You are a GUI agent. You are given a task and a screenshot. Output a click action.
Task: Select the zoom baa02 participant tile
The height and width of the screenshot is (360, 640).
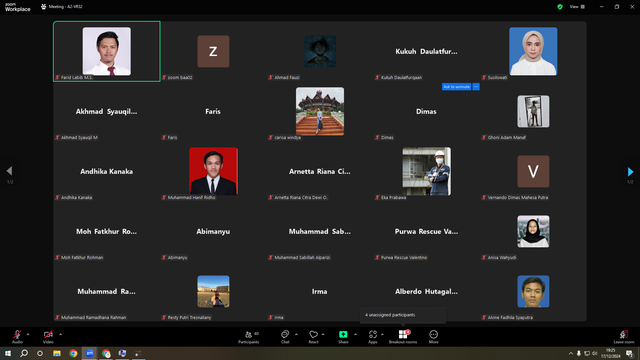213,51
